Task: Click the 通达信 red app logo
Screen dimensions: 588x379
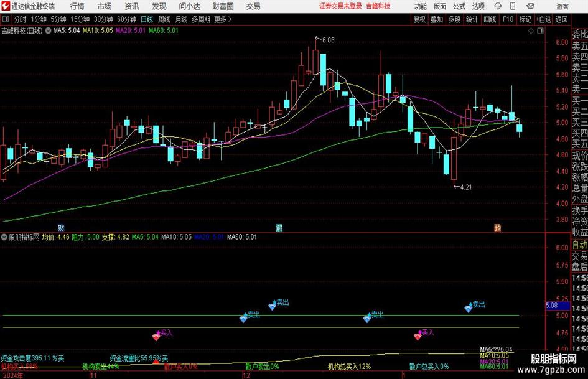Action: point(6,6)
